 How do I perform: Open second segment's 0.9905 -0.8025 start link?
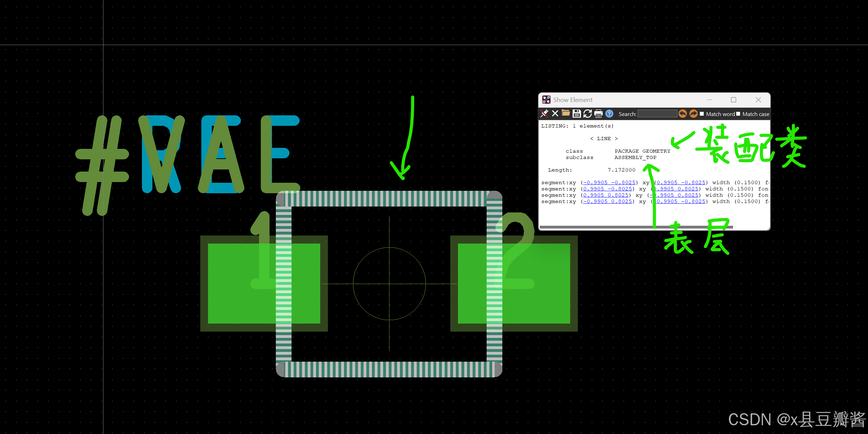(608, 189)
